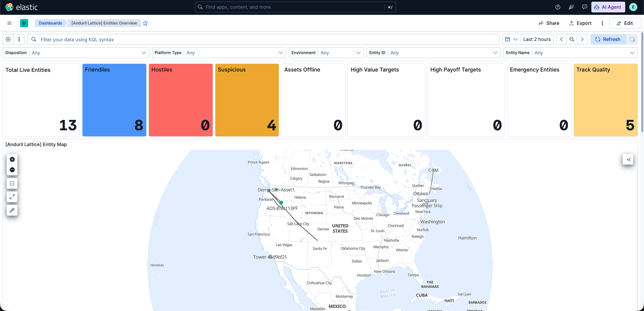Image resolution: width=644 pixels, height=311 pixels.
Task: Zoom out the time range
Action: click(x=572, y=39)
